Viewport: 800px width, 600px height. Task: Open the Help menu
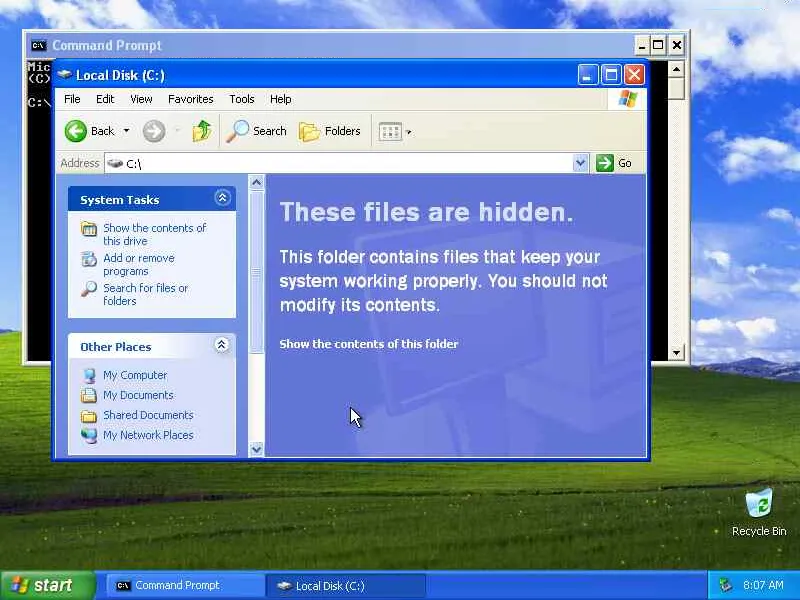pos(281,99)
